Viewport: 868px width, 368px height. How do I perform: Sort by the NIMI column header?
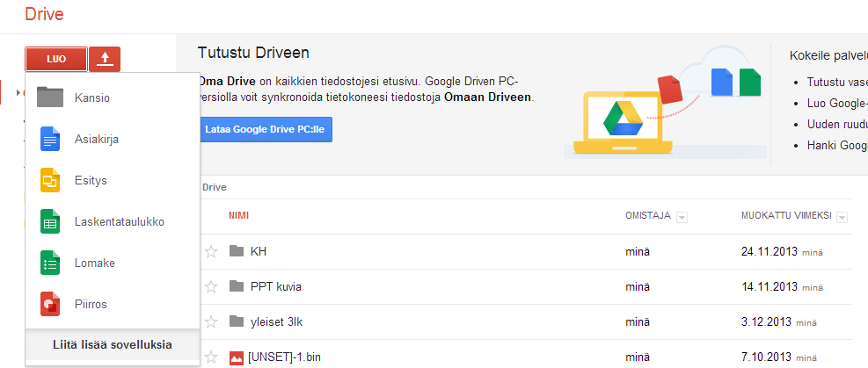(238, 215)
